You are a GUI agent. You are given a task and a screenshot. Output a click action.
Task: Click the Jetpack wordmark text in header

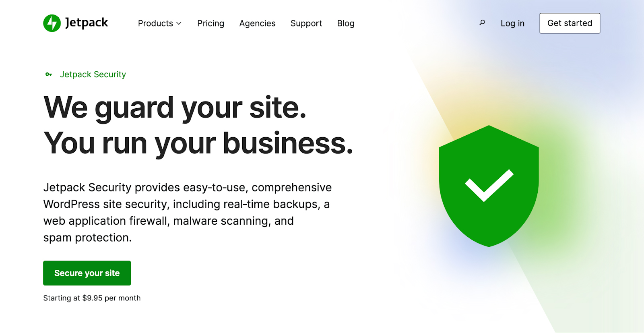click(87, 23)
